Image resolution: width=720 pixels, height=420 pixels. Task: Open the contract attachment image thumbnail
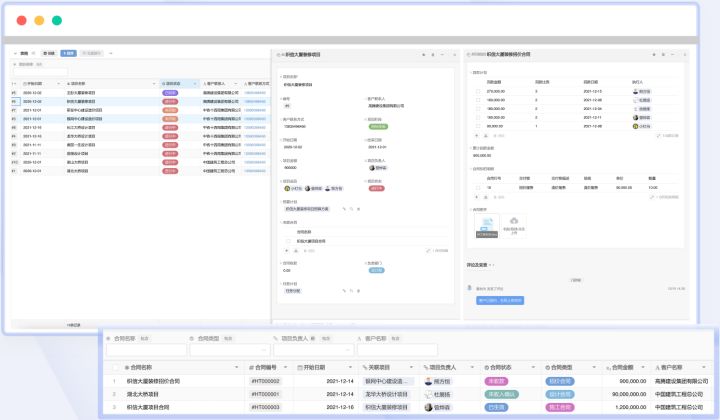(485, 224)
